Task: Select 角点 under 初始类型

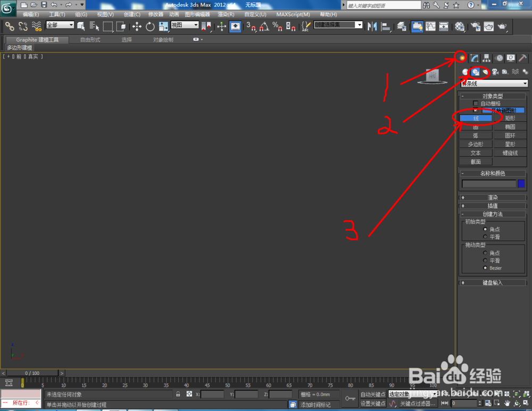Action: 485,229
